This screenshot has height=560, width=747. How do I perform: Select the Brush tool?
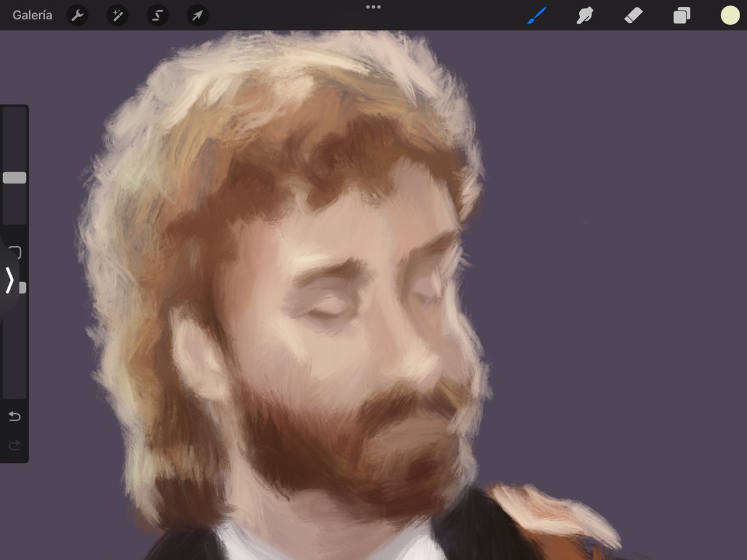click(537, 16)
